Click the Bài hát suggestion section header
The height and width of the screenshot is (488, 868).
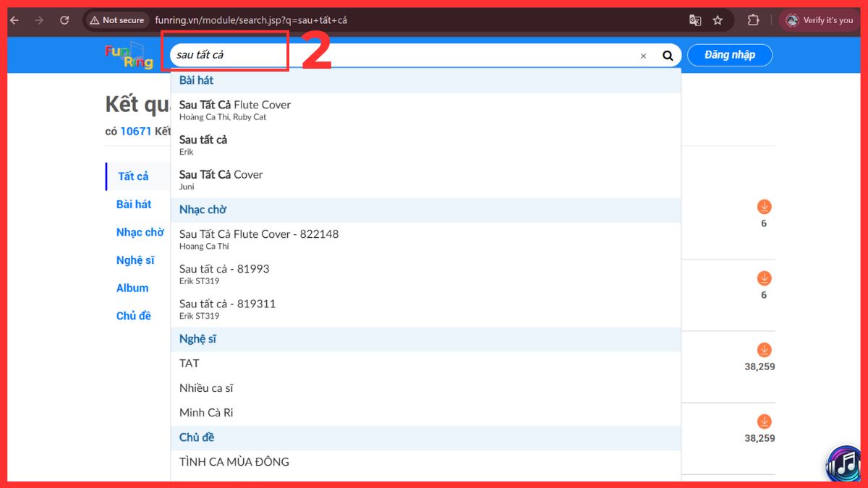[x=425, y=80]
